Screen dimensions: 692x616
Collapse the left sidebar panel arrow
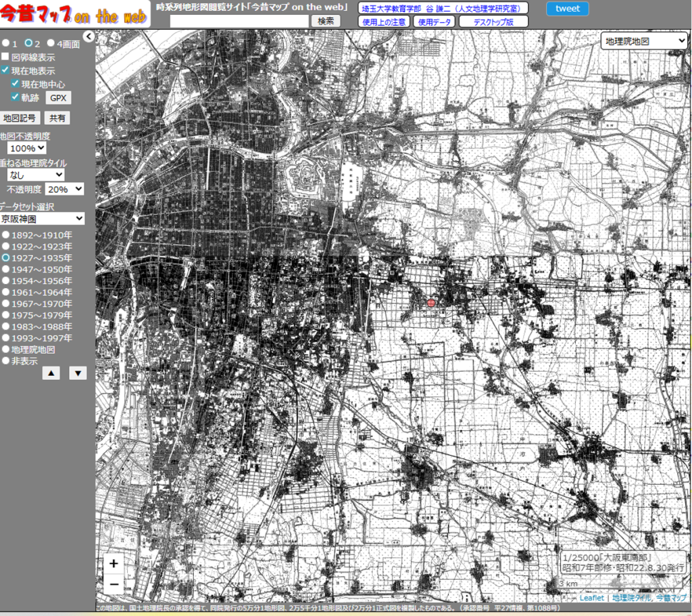(x=88, y=37)
